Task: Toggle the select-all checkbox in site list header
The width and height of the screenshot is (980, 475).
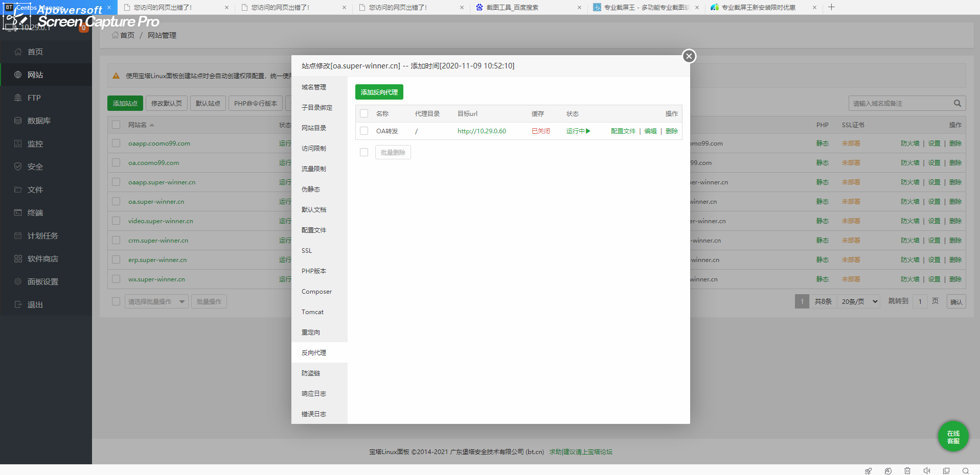Action: [116, 125]
